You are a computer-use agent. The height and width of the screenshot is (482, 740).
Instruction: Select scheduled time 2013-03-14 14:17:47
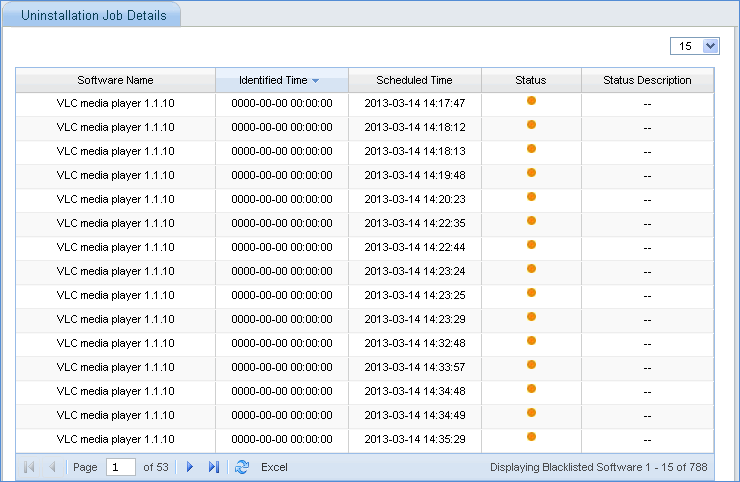click(x=415, y=103)
